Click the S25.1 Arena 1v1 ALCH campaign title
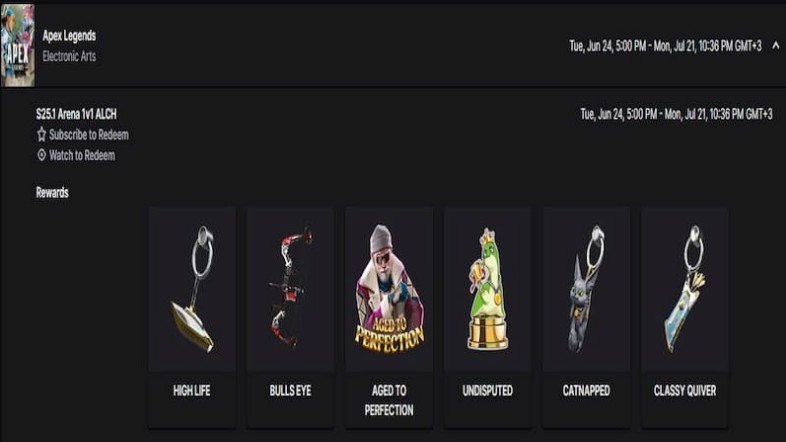Image resolution: width=786 pixels, height=442 pixels. click(76, 114)
